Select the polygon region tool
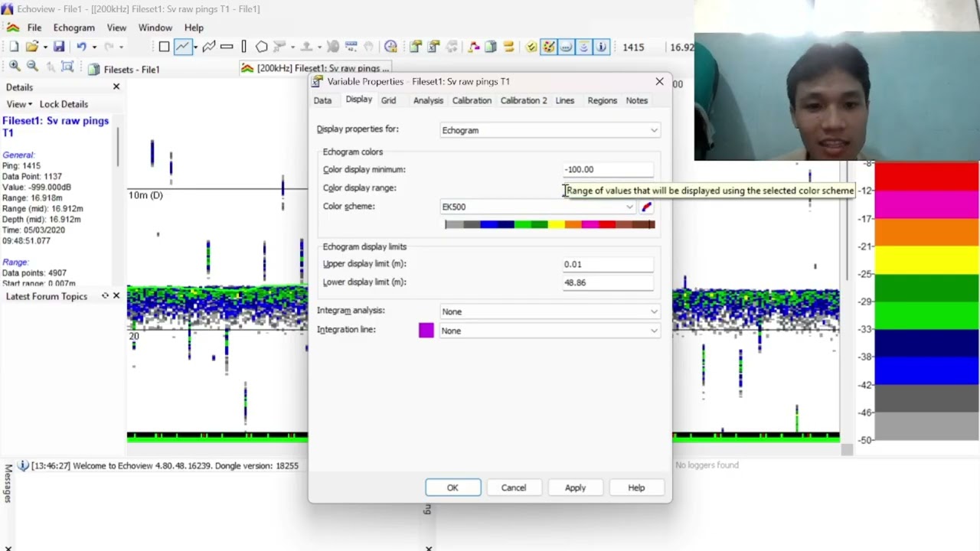980x551 pixels. click(261, 47)
